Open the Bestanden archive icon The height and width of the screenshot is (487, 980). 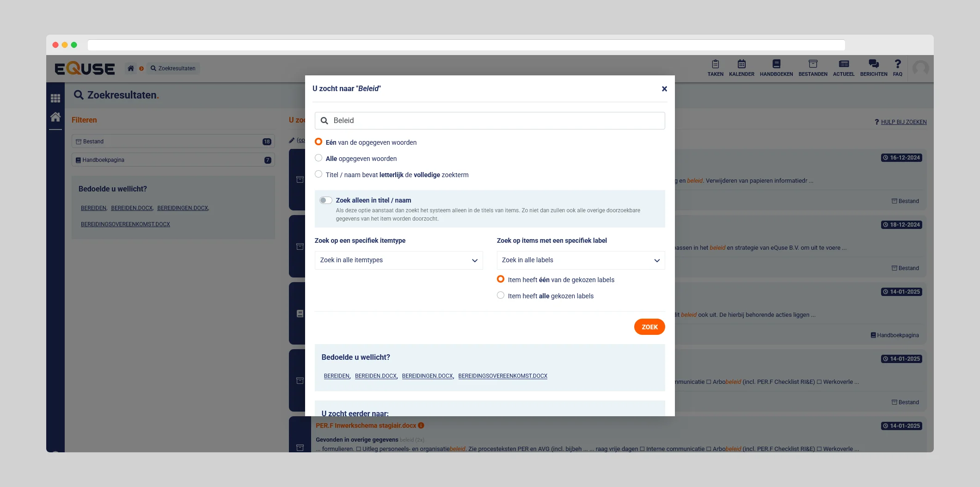(813, 68)
